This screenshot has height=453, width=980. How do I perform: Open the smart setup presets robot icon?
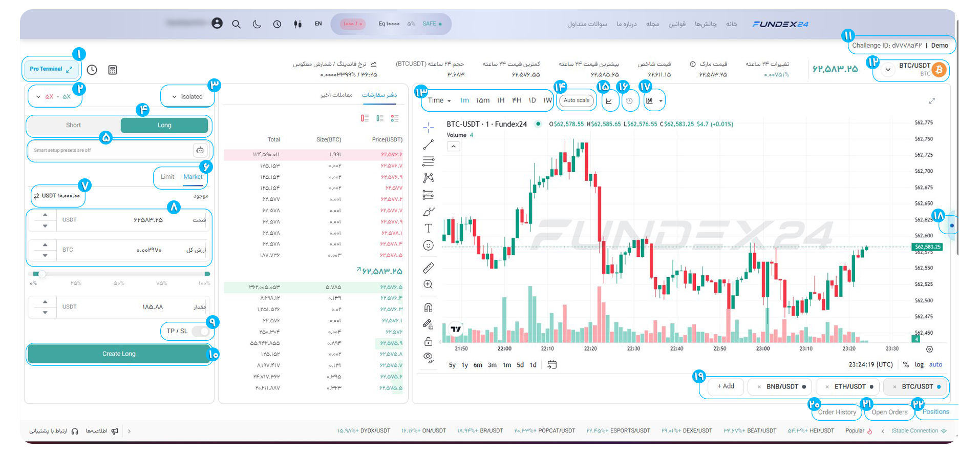(200, 150)
